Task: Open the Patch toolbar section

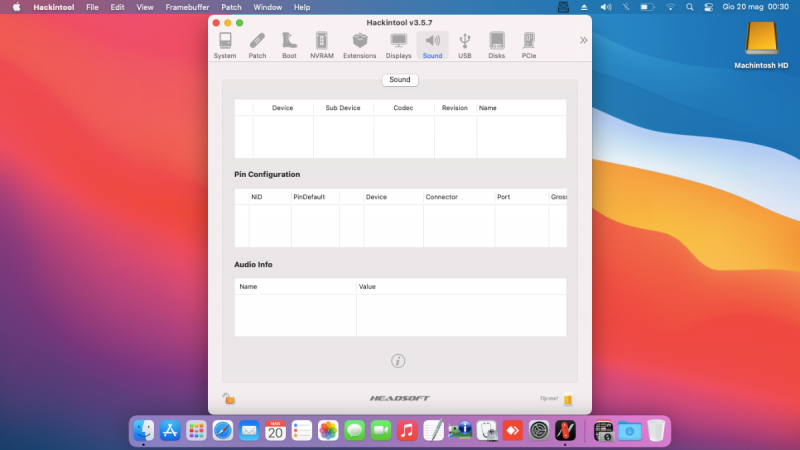Action: coord(257,45)
